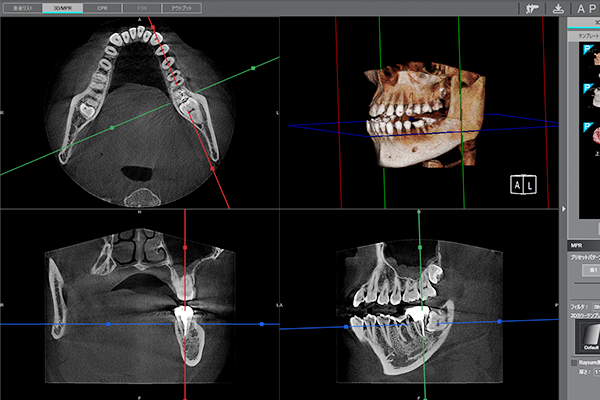Click the 3D skull rendering
600x400 pixels.
(x=425, y=115)
